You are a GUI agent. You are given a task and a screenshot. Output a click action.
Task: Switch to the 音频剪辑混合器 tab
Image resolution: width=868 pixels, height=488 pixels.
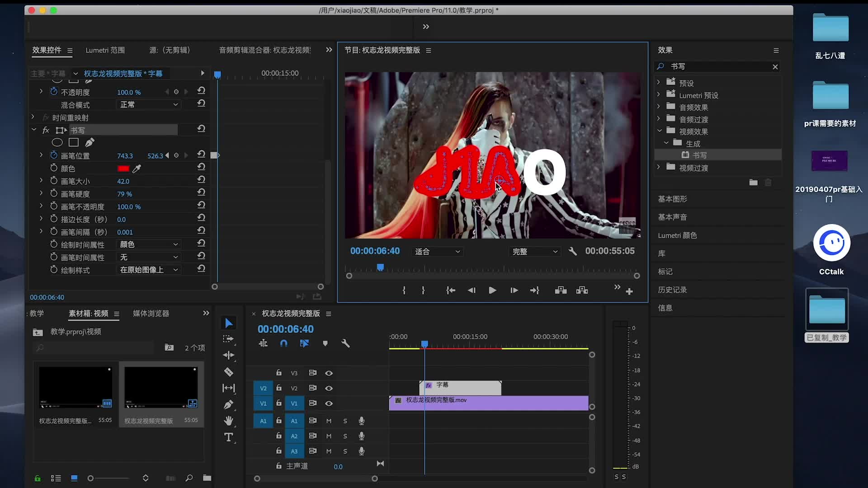tap(265, 50)
